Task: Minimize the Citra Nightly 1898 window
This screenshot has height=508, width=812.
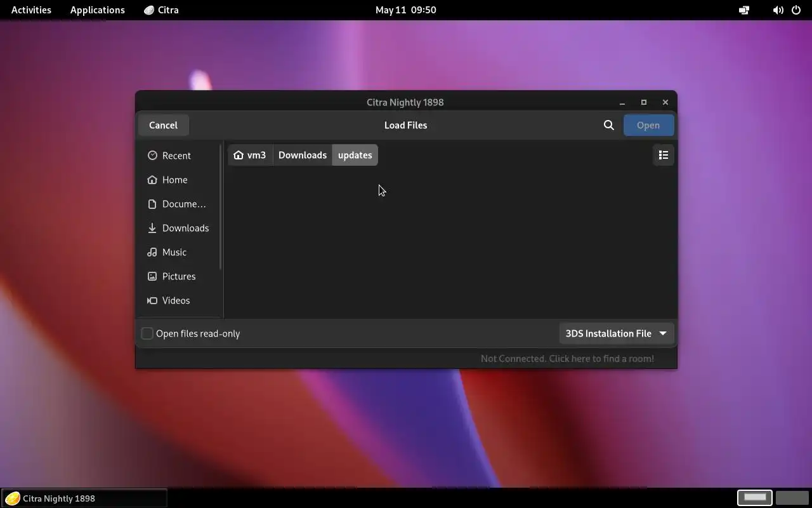Action: coord(622,102)
